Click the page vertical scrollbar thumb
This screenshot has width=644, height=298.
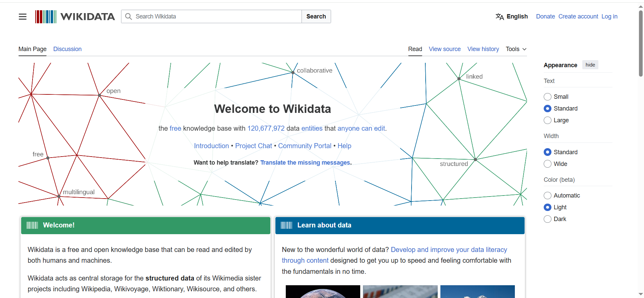[641, 43]
